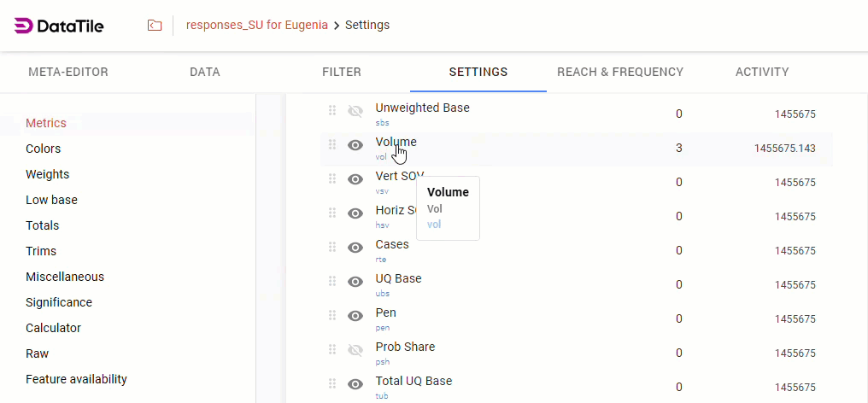Click the drag handle next to Pen
The image size is (868, 403).
(332, 316)
